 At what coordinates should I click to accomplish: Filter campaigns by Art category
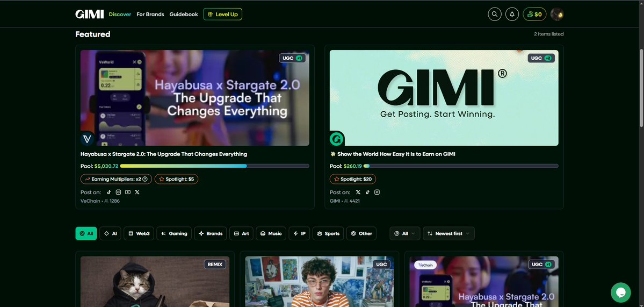[x=242, y=233]
